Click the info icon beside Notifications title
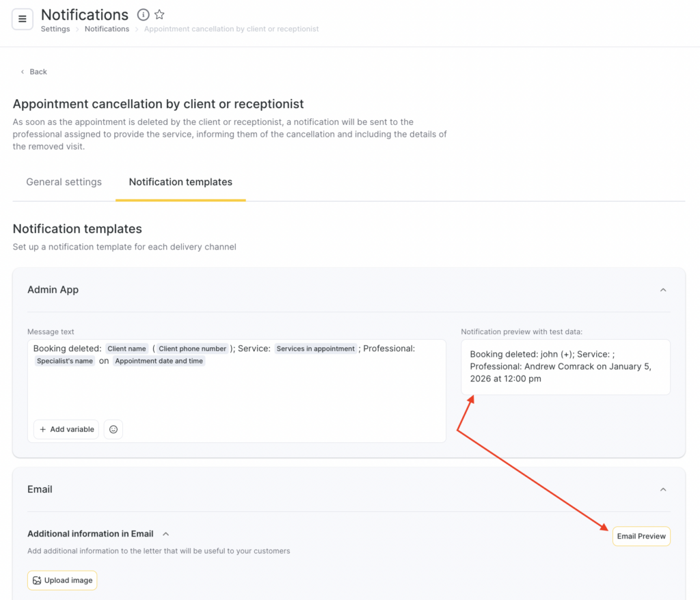 pyautogui.click(x=143, y=14)
